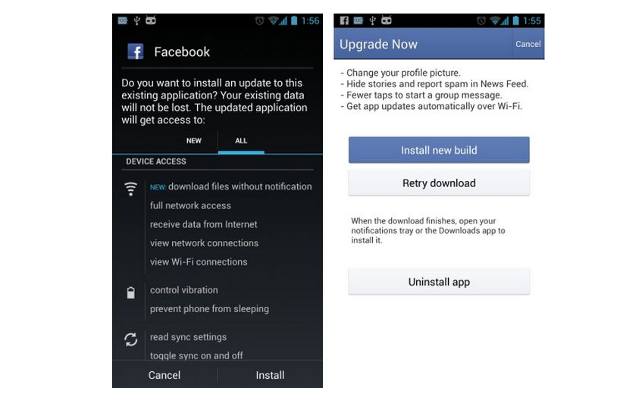Screen dimensions: 620x400
Task: Tap Install new build button
Action: pos(439,150)
